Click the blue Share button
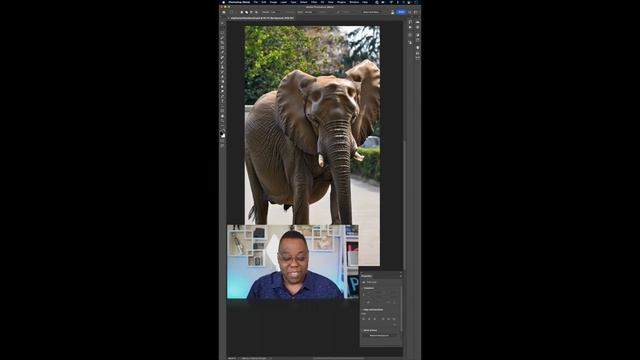 coord(401,12)
